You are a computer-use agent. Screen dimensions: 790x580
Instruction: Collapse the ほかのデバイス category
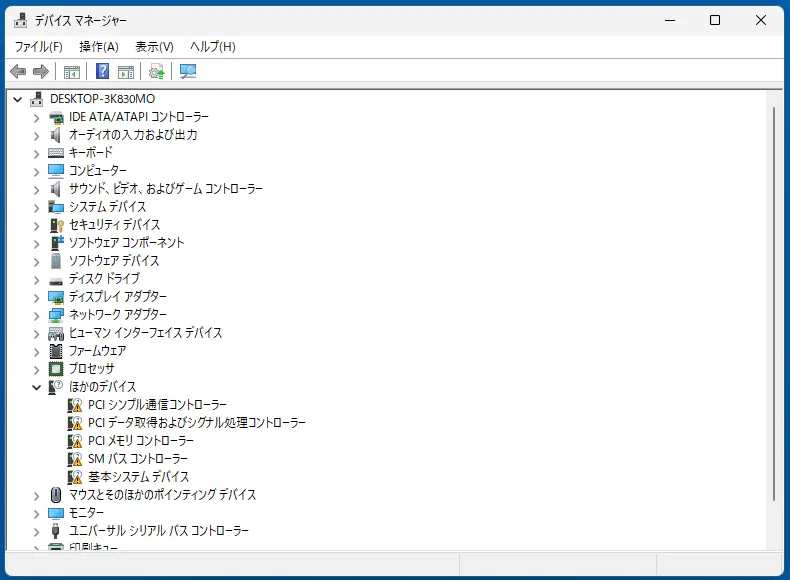[37, 387]
